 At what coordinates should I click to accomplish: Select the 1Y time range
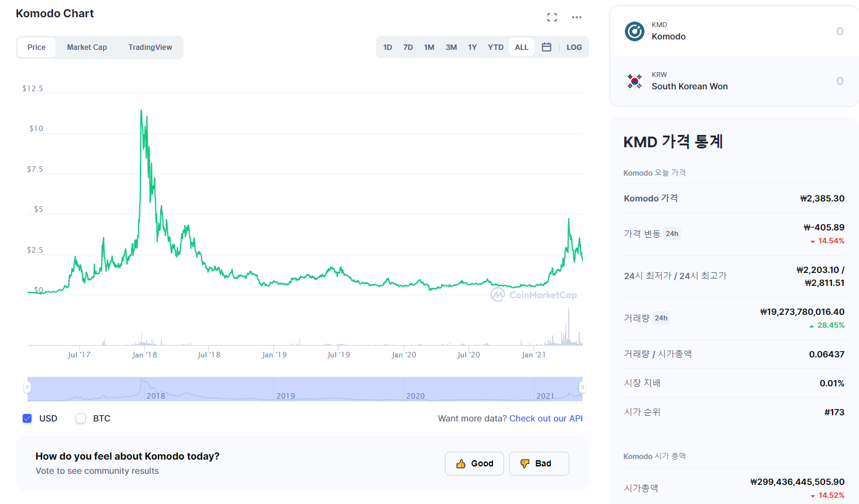point(472,47)
